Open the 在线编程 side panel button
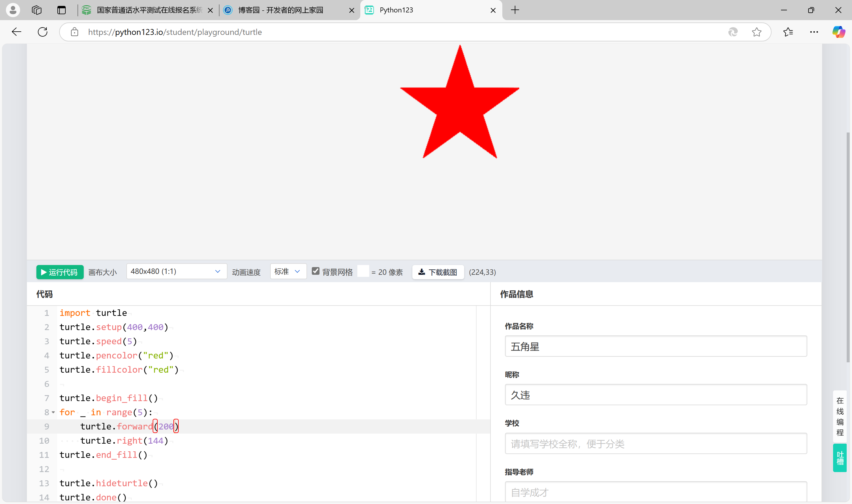The height and width of the screenshot is (504, 852). pyautogui.click(x=840, y=416)
